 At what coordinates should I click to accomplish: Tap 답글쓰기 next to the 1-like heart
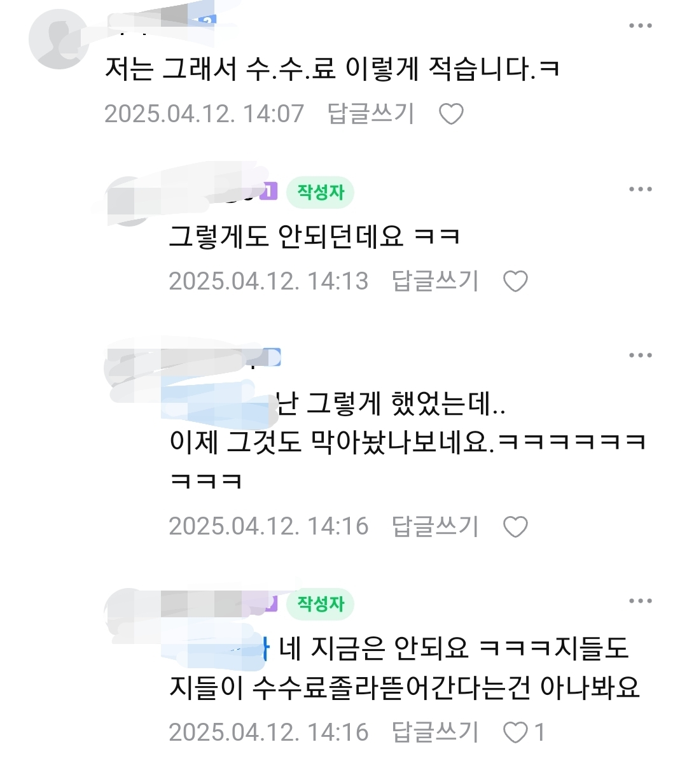[434, 732]
